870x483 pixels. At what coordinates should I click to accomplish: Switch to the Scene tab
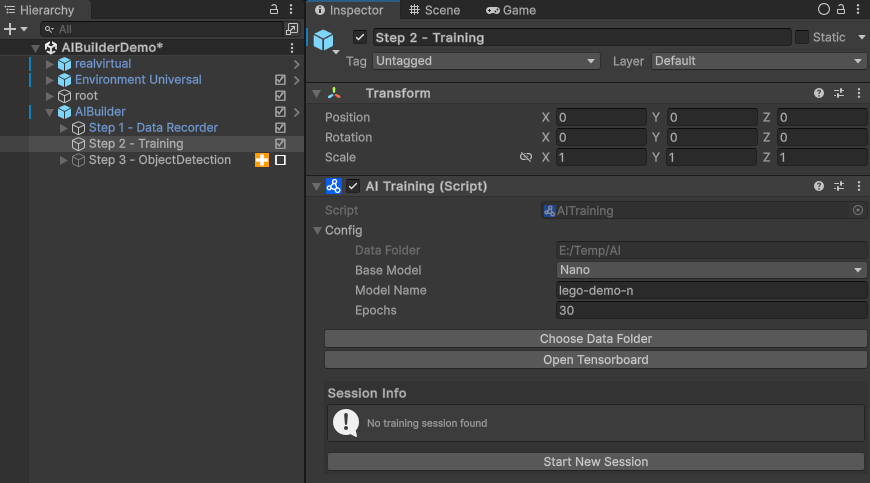pos(434,10)
